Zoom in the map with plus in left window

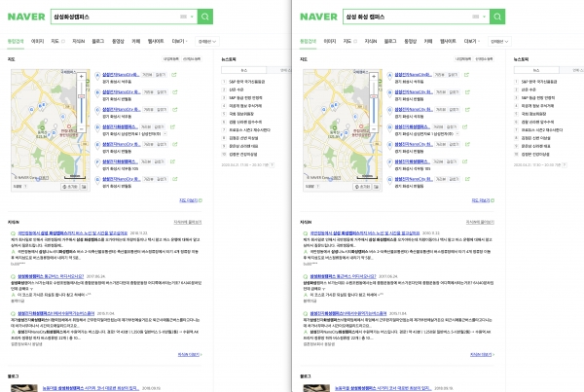click(x=81, y=77)
